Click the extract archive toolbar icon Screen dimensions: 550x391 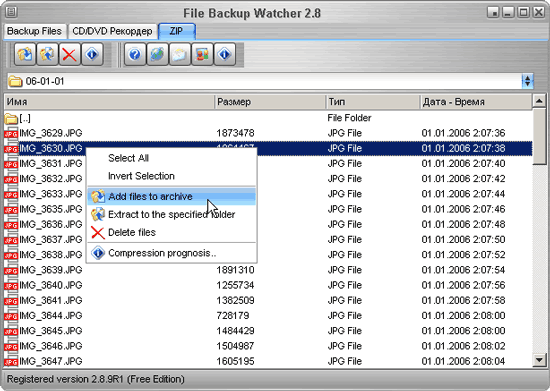(47, 54)
